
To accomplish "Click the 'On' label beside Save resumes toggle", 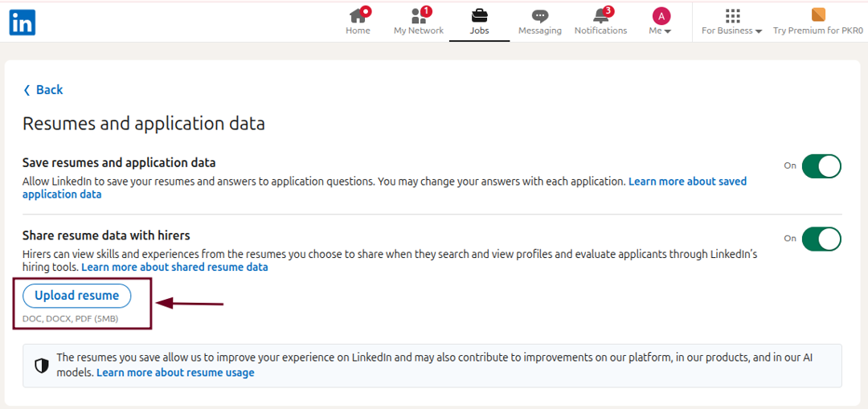I will tap(790, 166).
